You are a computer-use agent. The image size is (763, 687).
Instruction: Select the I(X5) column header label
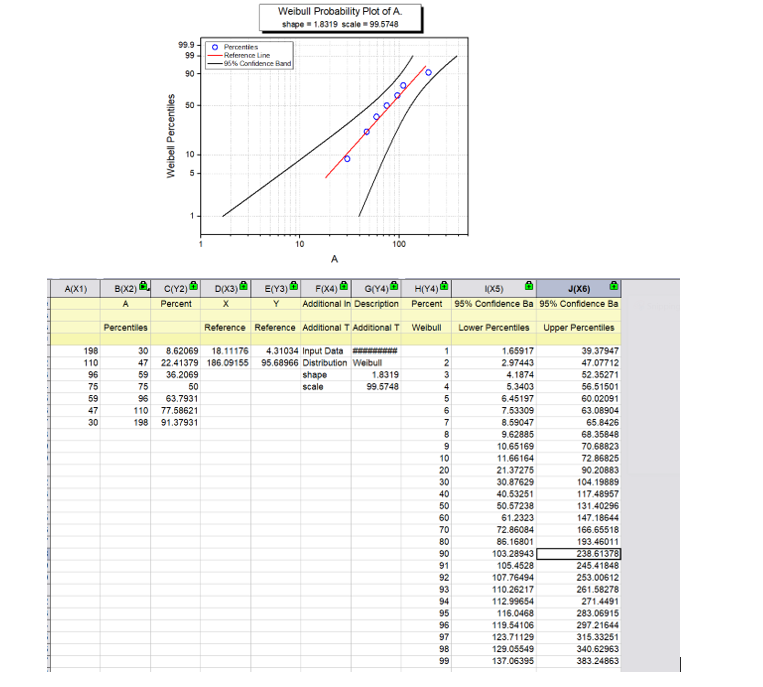pos(493,289)
